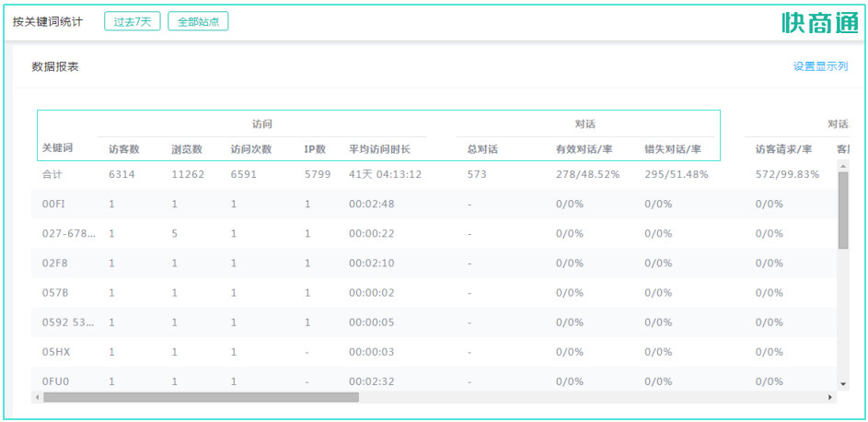Click the vertical scrollbar up arrow
The width and height of the screenshot is (868, 422).
coord(842,166)
